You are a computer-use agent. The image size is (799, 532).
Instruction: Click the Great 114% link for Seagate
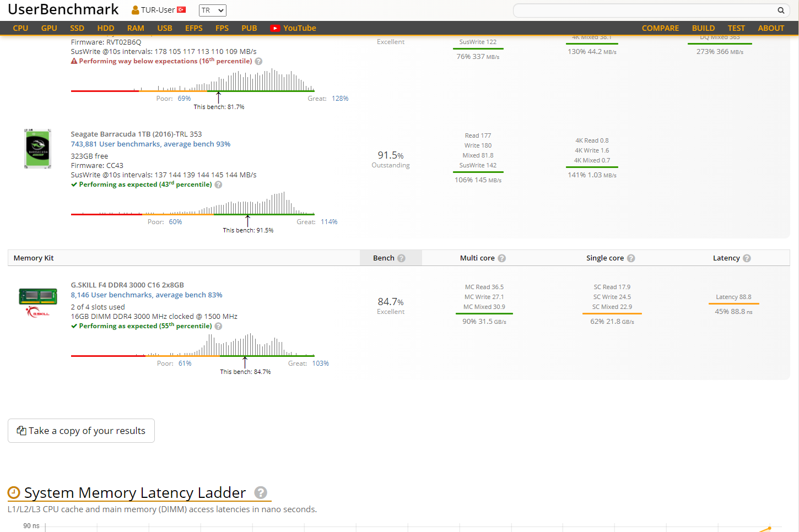click(329, 222)
